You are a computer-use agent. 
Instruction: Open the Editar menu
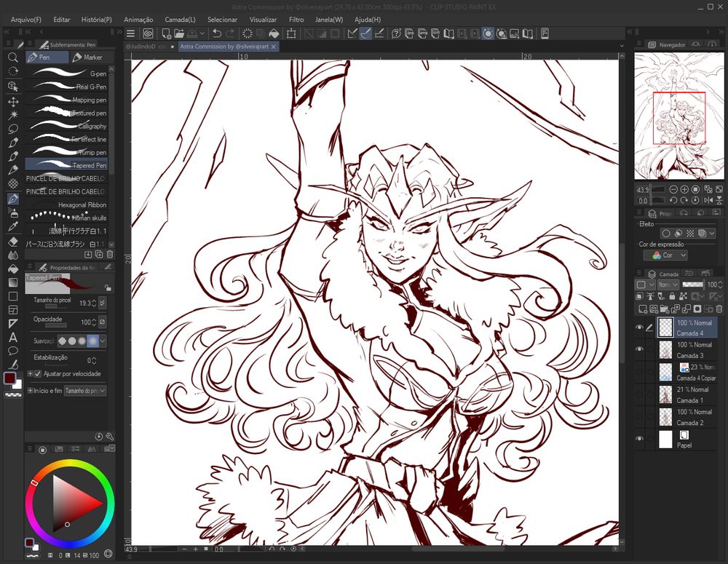[x=61, y=20]
